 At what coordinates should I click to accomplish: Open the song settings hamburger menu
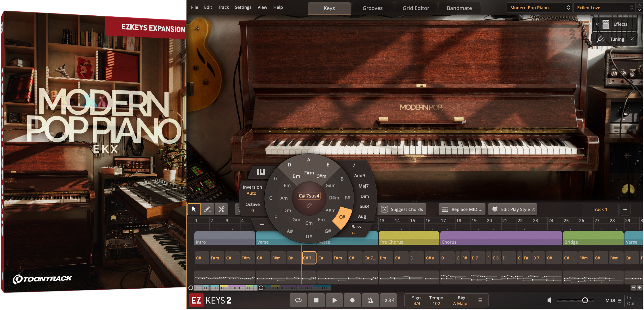pos(480,300)
